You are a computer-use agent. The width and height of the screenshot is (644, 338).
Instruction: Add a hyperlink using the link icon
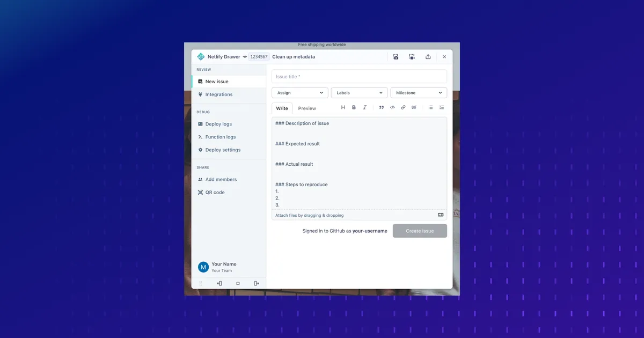tap(403, 107)
